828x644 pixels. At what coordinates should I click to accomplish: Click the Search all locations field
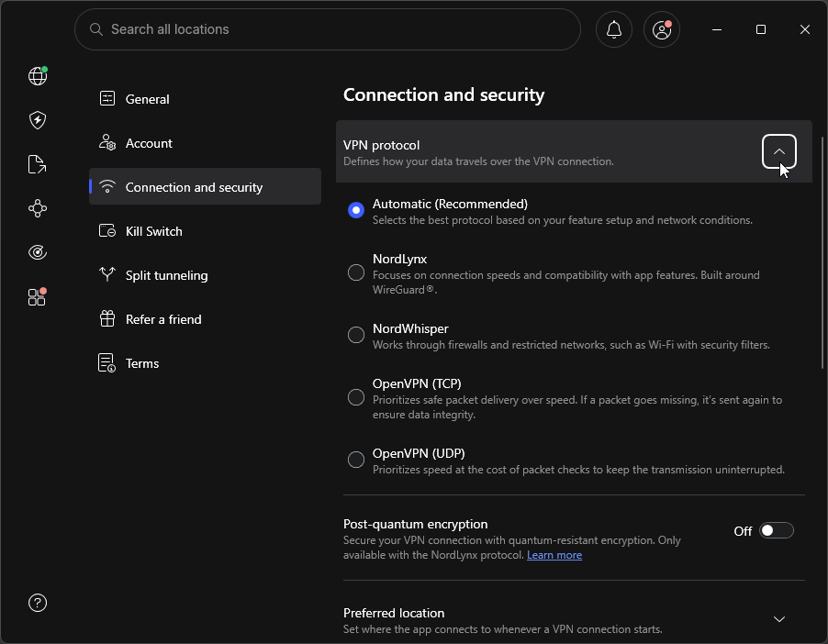(328, 29)
